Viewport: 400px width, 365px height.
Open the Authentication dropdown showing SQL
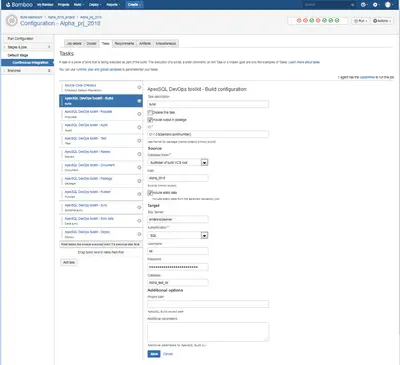pos(178,235)
